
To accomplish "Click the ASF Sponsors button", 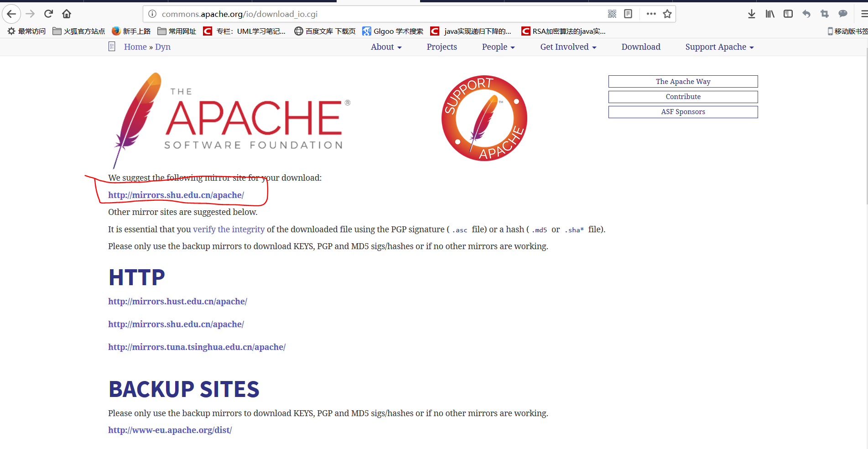I will coord(683,112).
